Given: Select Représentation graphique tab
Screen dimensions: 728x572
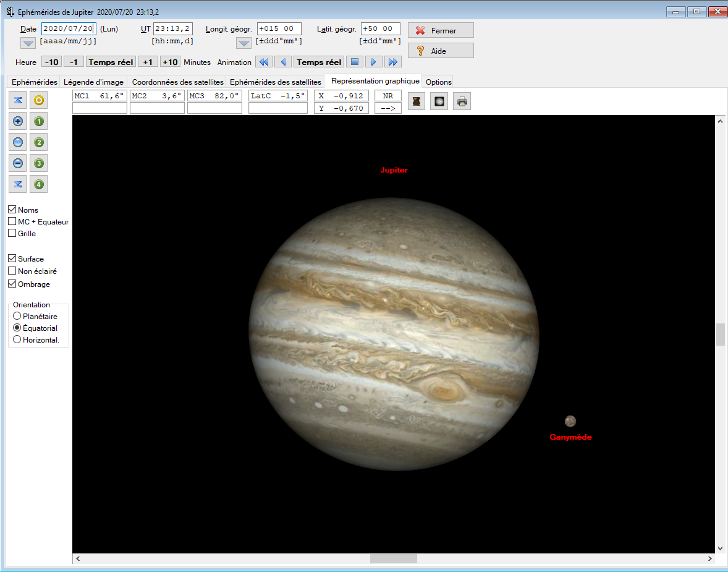Looking at the screenshot, I should pyautogui.click(x=375, y=81).
